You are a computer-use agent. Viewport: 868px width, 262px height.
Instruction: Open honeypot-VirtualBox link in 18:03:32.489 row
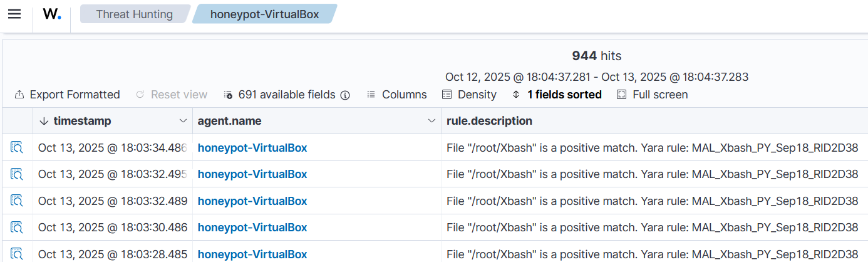tap(252, 201)
